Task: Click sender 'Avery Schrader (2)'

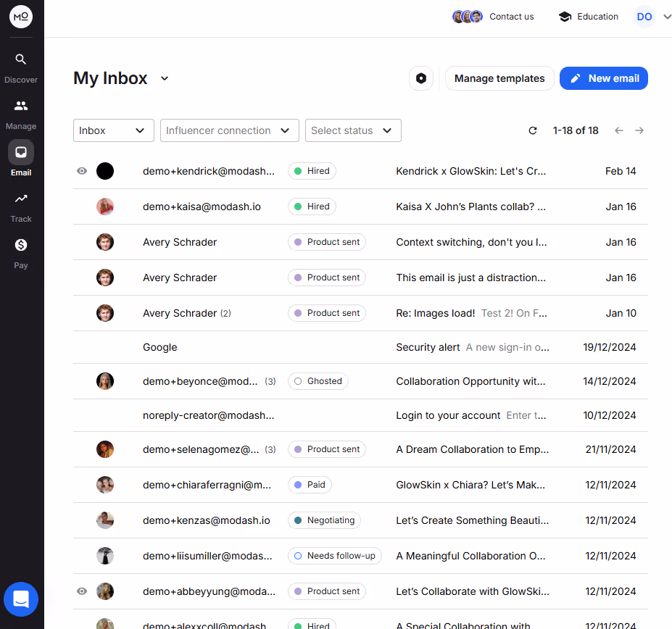Action: coord(187,313)
